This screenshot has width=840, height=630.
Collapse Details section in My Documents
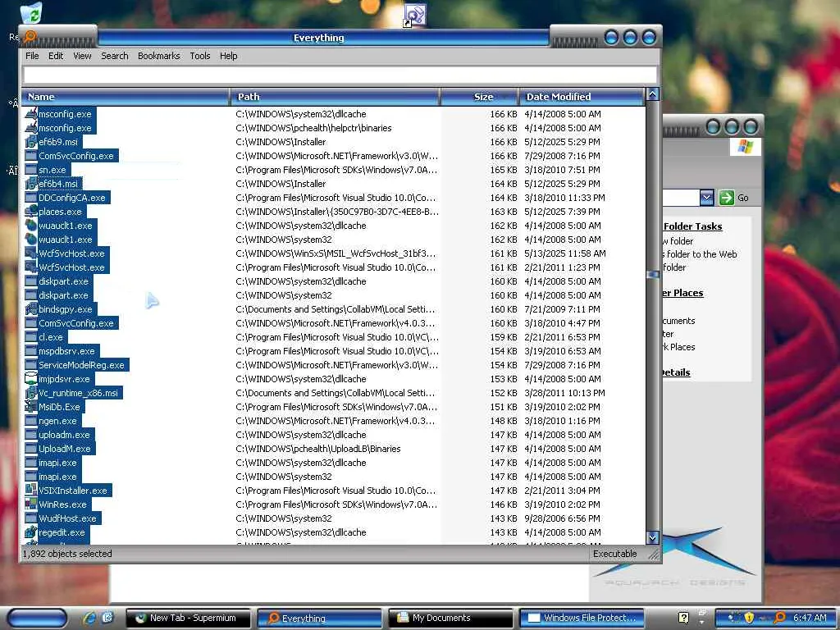point(676,372)
